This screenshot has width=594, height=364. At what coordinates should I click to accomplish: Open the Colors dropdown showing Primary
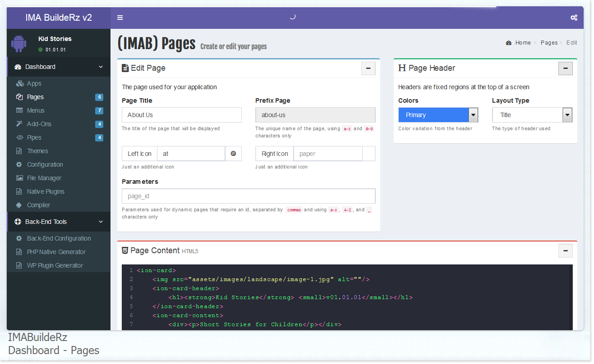tap(438, 115)
